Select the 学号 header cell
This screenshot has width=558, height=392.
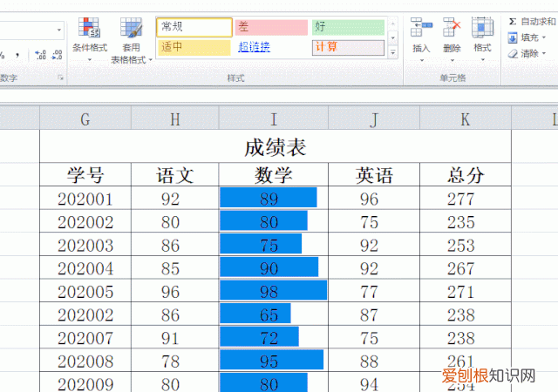pos(85,174)
